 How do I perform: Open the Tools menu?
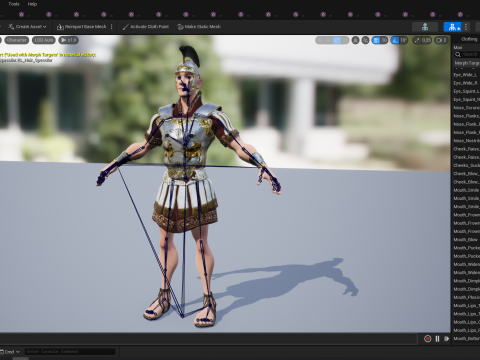tap(14, 4)
